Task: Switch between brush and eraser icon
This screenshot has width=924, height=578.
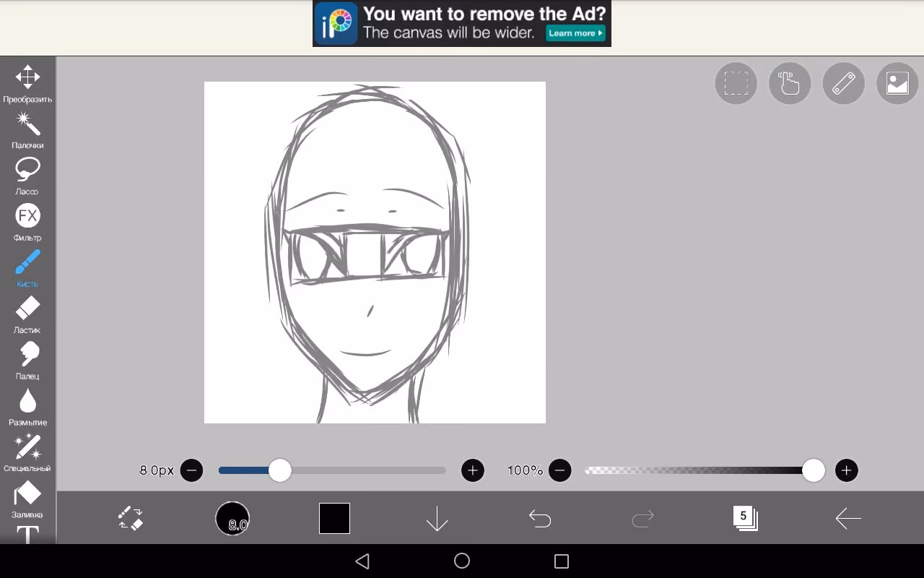Action: point(131,518)
